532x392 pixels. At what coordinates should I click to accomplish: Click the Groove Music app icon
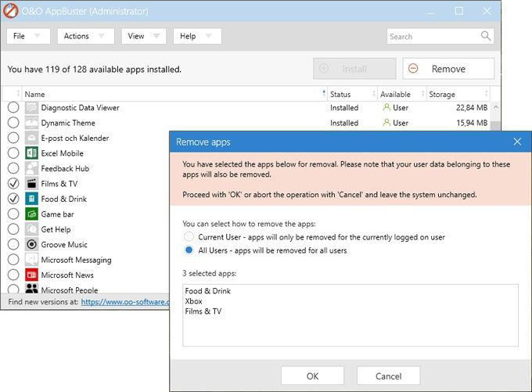(x=31, y=244)
